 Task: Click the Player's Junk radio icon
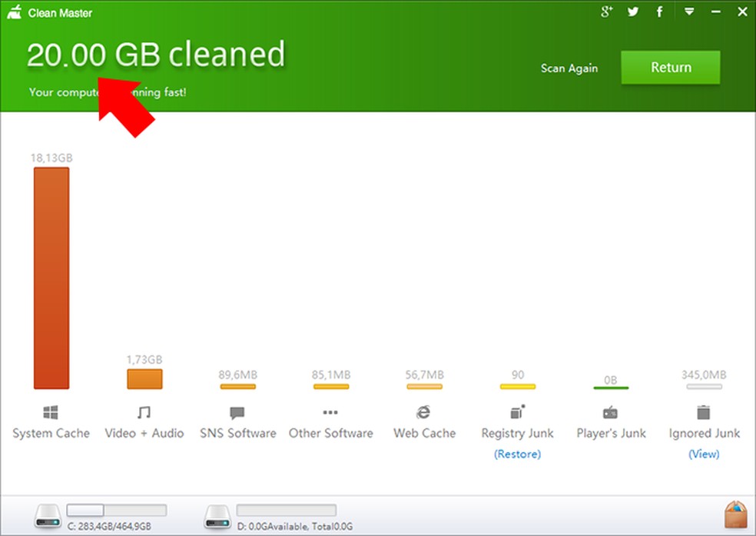pos(610,412)
